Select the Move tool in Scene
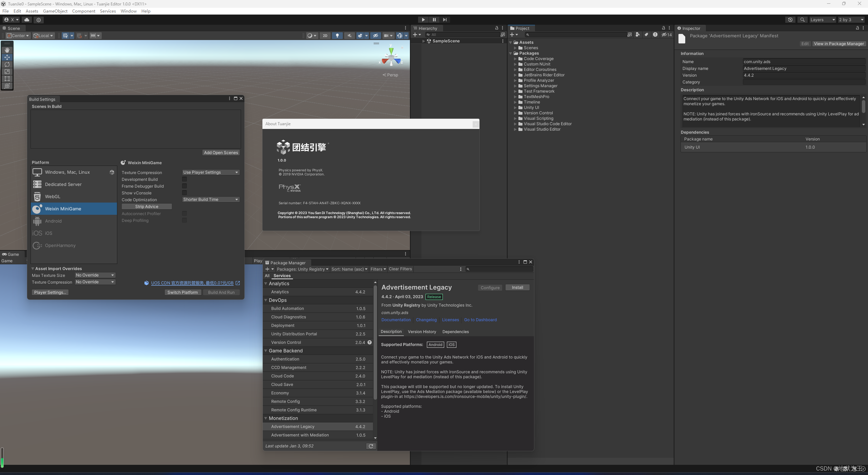 [7, 57]
